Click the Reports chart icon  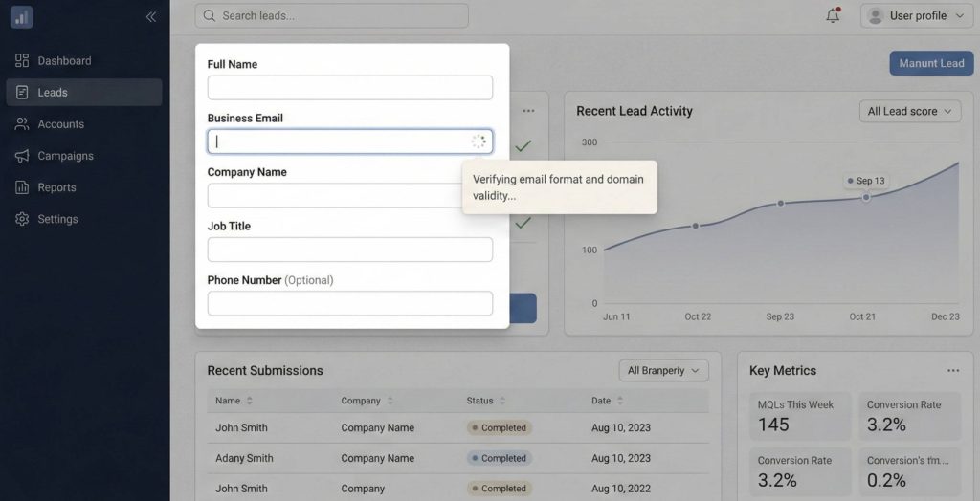point(22,187)
